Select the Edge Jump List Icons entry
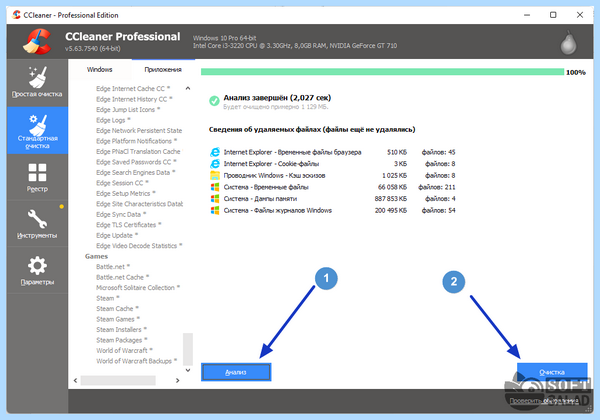The width and height of the screenshot is (600, 420). click(x=128, y=110)
